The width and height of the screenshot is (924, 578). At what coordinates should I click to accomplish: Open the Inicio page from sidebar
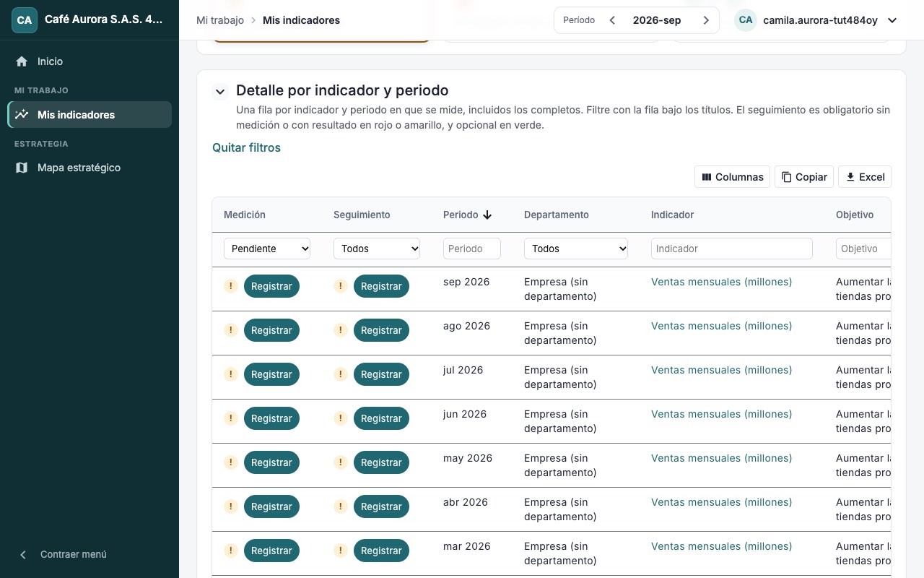(x=90, y=61)
